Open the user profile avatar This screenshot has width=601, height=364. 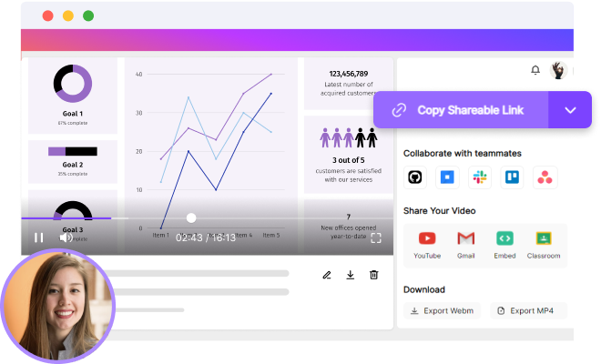click(x=558, y=70)
